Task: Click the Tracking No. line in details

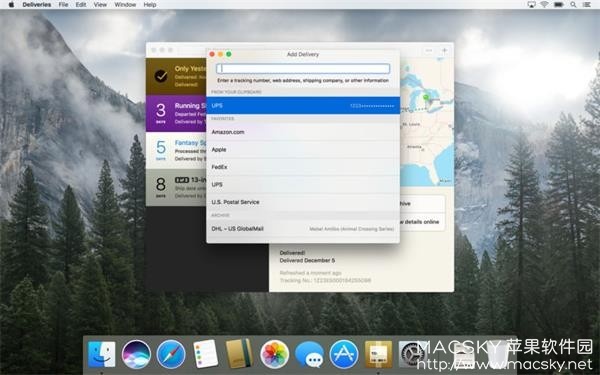Action: [x=325, y=280]
